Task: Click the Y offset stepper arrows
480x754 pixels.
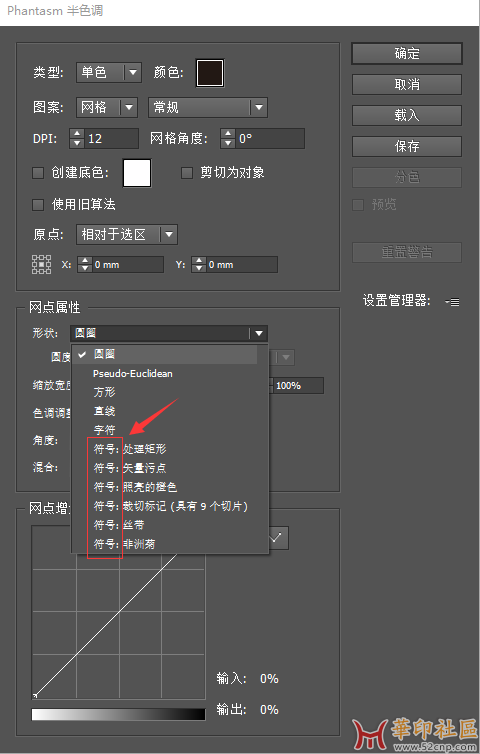Action: (199, 264)
